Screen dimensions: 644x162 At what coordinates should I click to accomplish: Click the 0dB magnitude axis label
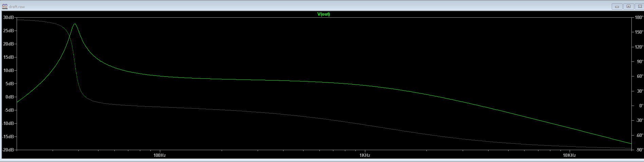tap(10, 97)
